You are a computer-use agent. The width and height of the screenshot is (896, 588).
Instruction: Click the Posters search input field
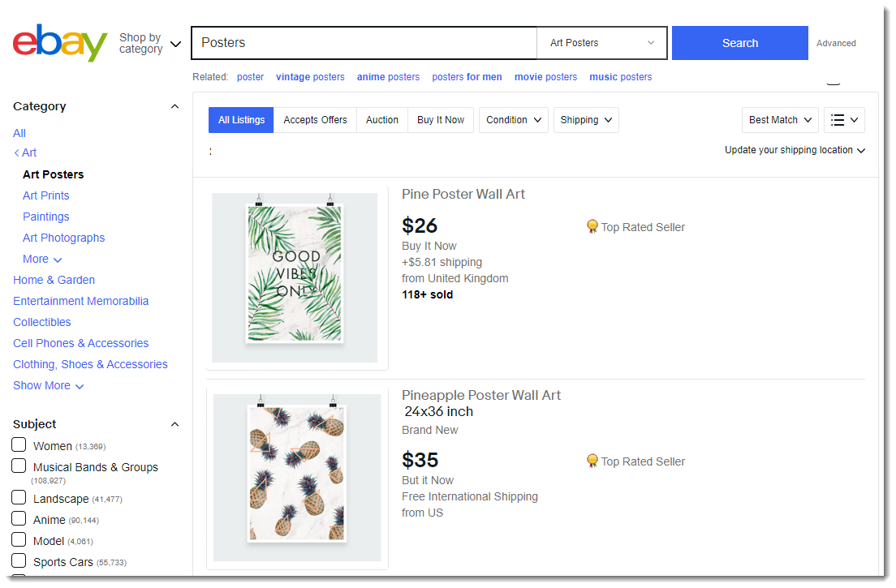point(364,43)
